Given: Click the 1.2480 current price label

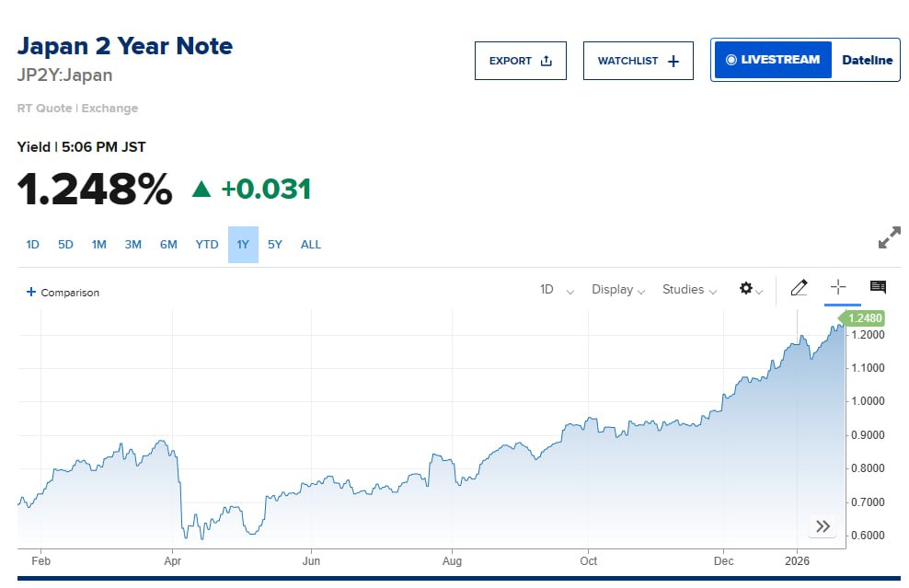Looking at the screenshot, I should pos(865,318).
